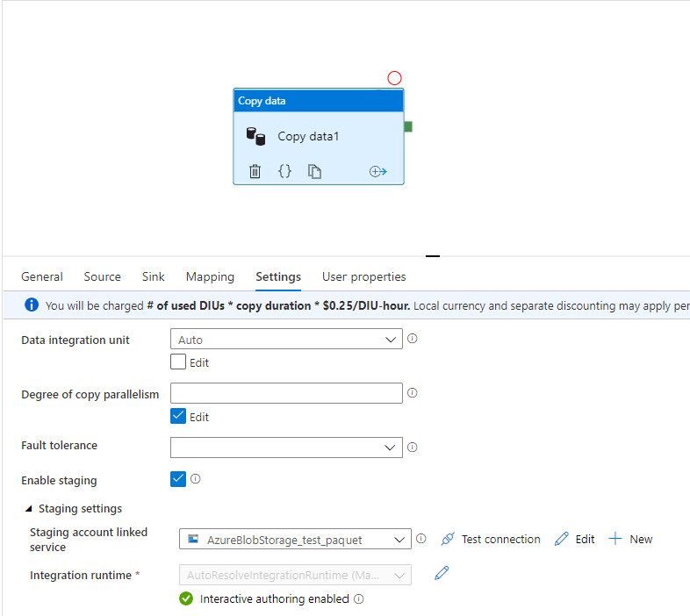Switch to the Mapping tab
690x616 pixels.
point(210,276)
